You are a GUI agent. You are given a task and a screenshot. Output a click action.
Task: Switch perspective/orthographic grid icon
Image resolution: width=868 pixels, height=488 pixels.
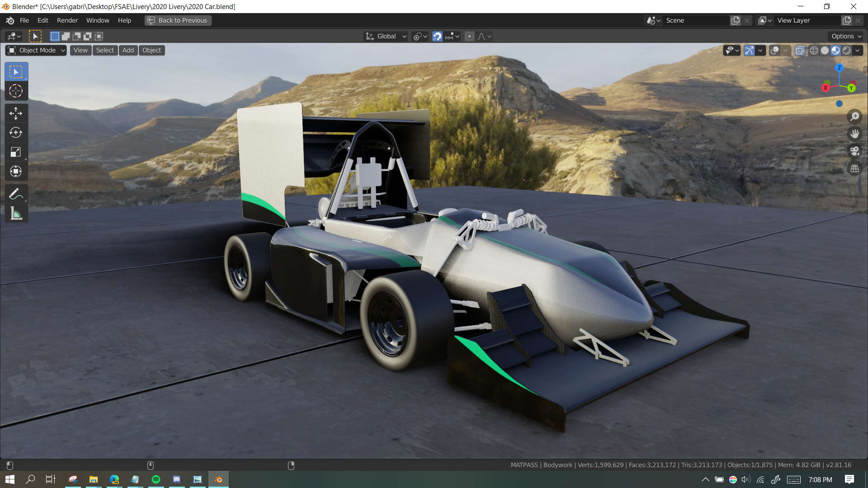click(854, 169)
